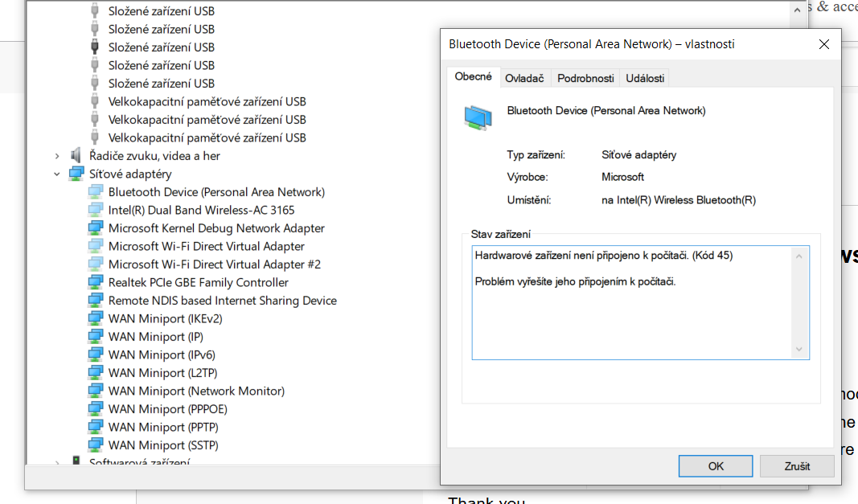858x504 pixels.
Task: Expand the Softwarová zařízení node
Action: [x=57, y=463]
